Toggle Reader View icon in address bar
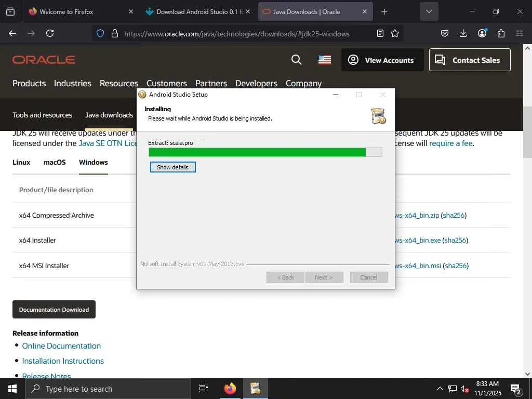Viewport: 532px width, 399px height. pyautogui.click(x=380, y=33)
